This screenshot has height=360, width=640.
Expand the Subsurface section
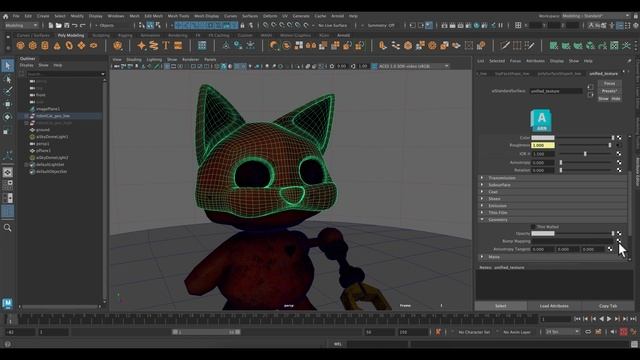pos(553,185)
